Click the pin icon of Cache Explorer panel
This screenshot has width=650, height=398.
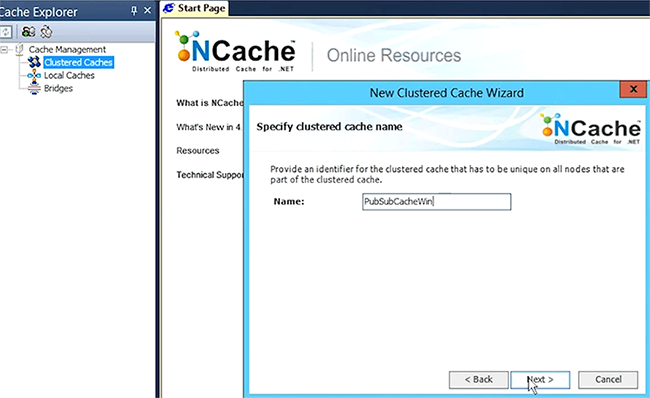[x=134, y=11]
